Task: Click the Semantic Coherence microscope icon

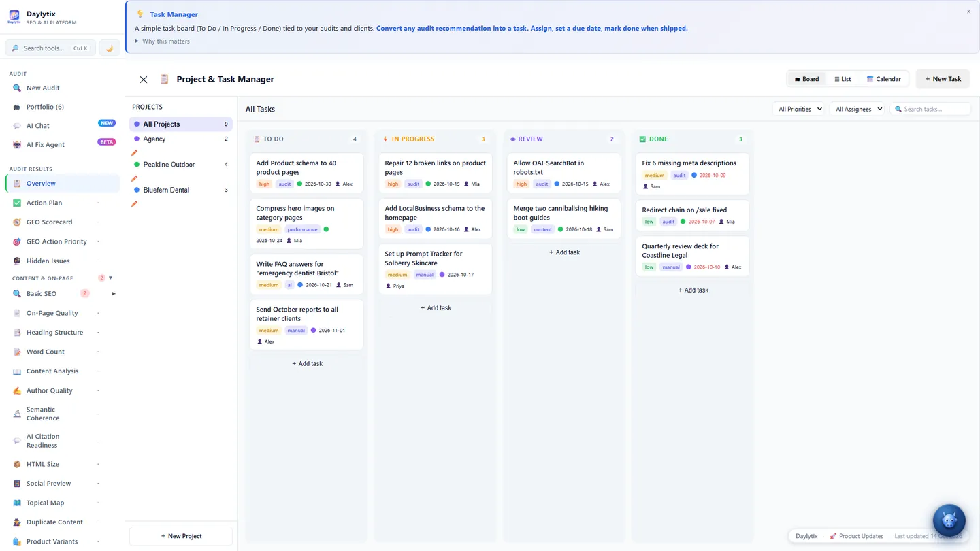Action: click(17, 414)
